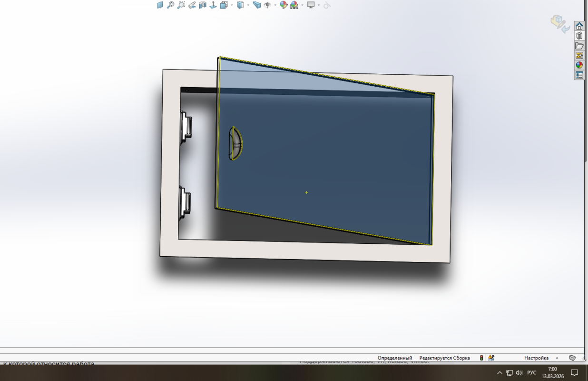This screenshot has height=381, width=588.
Task: Show hidden system tray icons
Action: tap(500, 372)
